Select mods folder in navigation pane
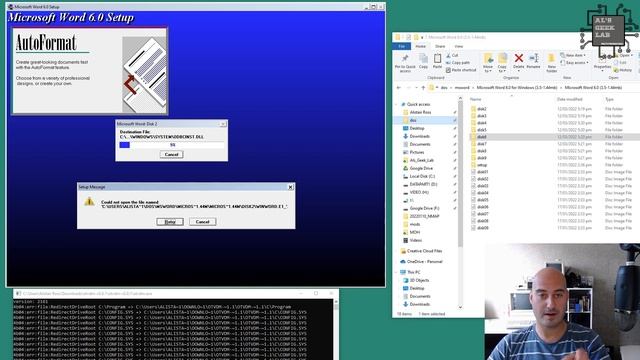The width and height of the screenshot is (640, 360). 412,224
